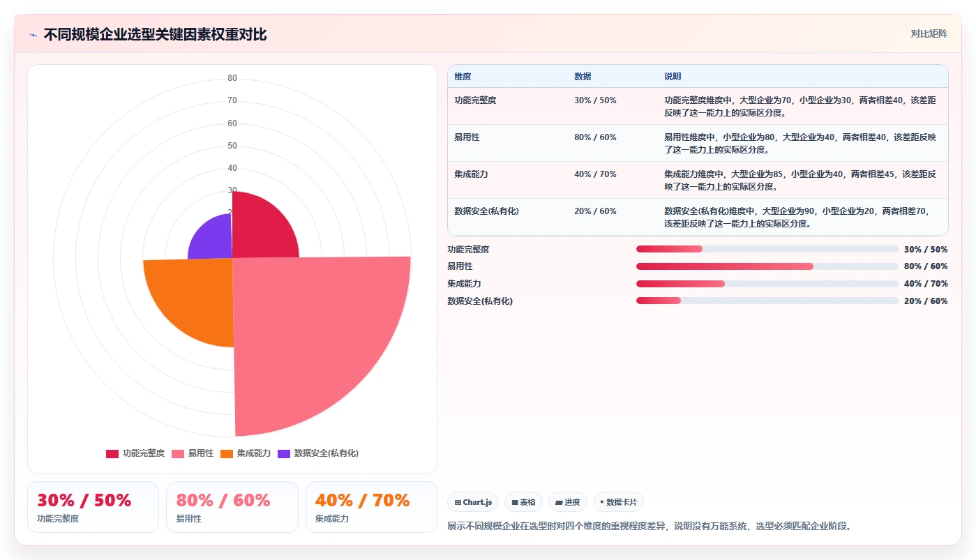Click the 易用性 description text in the table
Screen dimensions: 976x560
800,144
